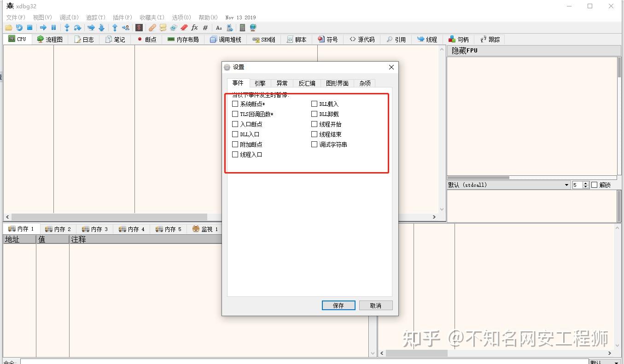Click the restart debugging toolbar icon

[x=19, y=28]
